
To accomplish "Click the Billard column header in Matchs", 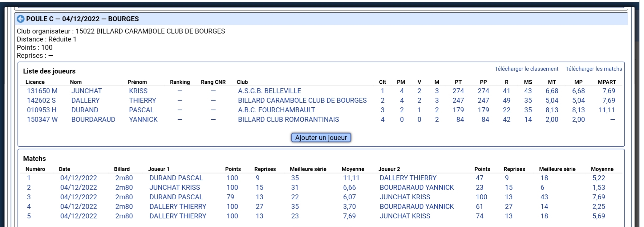I will click(x=122, y=169).
